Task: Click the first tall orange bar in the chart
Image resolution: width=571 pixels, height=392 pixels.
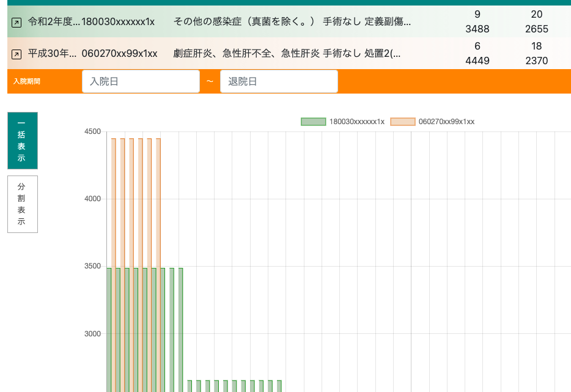Action: click(x=114, y=202)
